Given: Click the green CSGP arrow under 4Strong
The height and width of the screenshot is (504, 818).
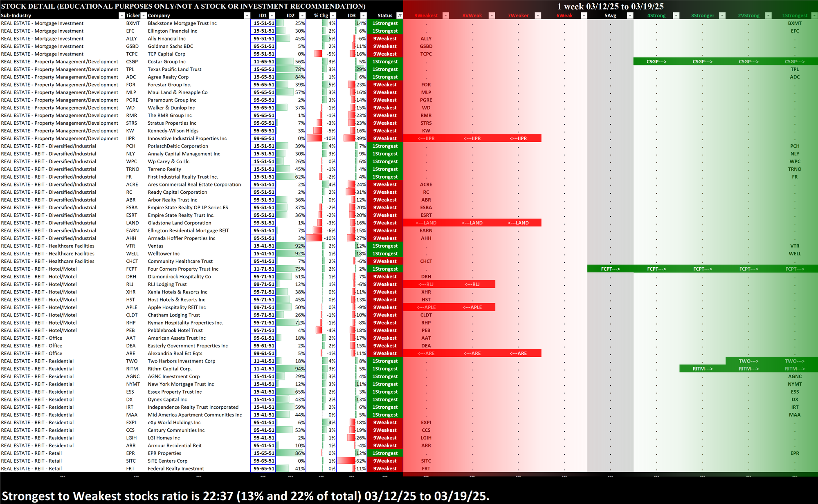Looking at the screenshot, I should [x=656, y=62].
